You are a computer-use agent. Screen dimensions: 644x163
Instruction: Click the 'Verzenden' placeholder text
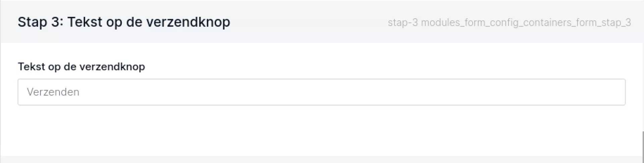click(x=53, y=92)
